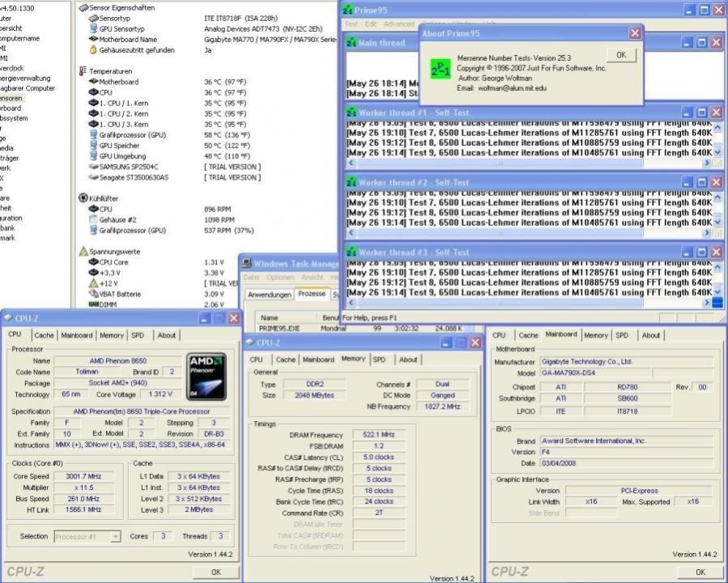The width and height of the screenshot is (728, 583).
Task: Click the DRAM Frequency value 522.1 MHz
Action: coord(379,435)
